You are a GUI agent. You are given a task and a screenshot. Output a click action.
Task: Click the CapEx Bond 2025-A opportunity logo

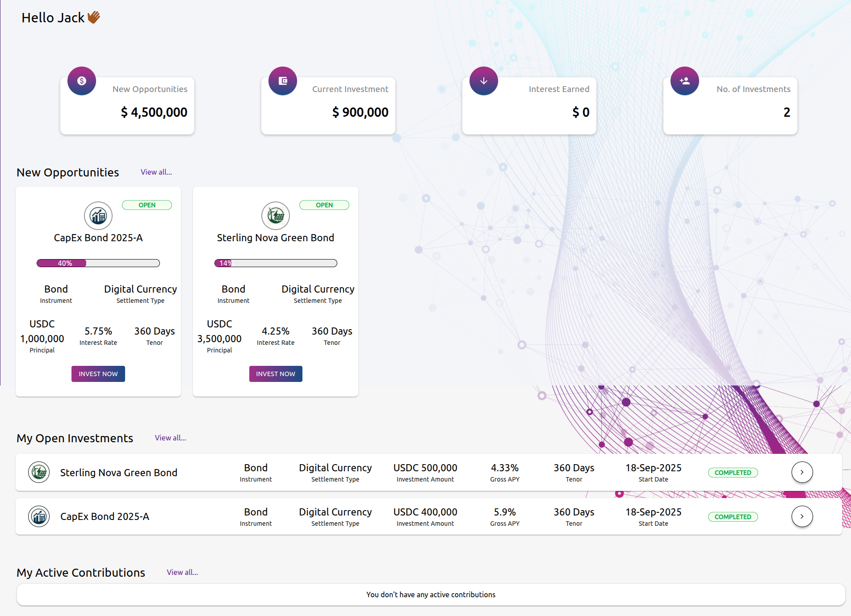click(98, 216)
